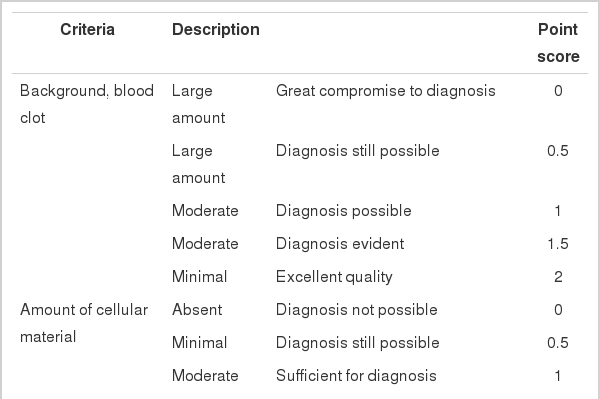Select the Amount of cellular material cell

pyautogui.click(x=84, y=323)
